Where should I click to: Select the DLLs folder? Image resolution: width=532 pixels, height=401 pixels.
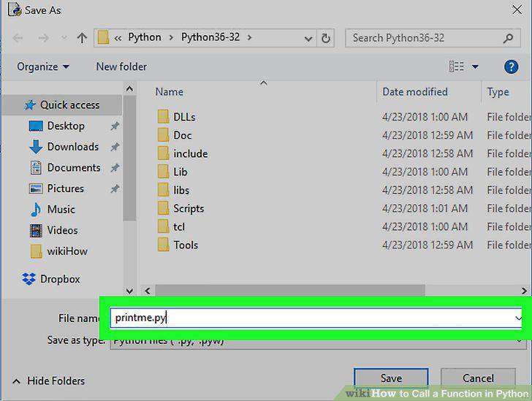tap(177, 117)
